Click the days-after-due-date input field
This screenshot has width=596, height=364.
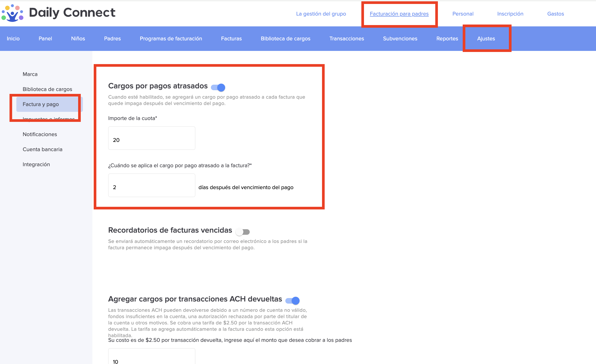point(152,185)
